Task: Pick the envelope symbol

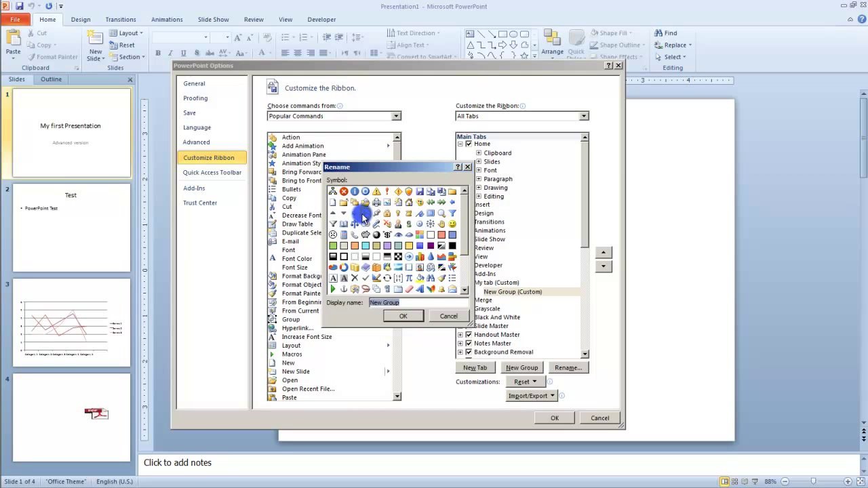Action: pyautogui.click(x=452, y=289)
